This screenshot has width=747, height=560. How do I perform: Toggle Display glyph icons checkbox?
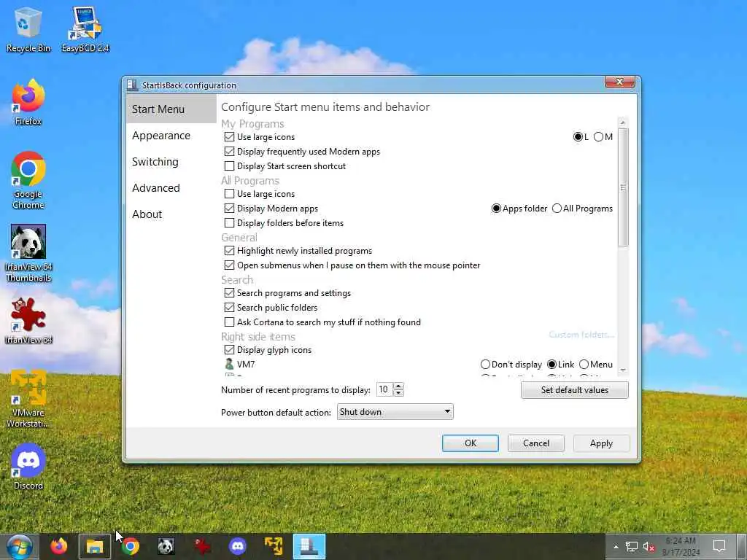click(x=229, y=350)
